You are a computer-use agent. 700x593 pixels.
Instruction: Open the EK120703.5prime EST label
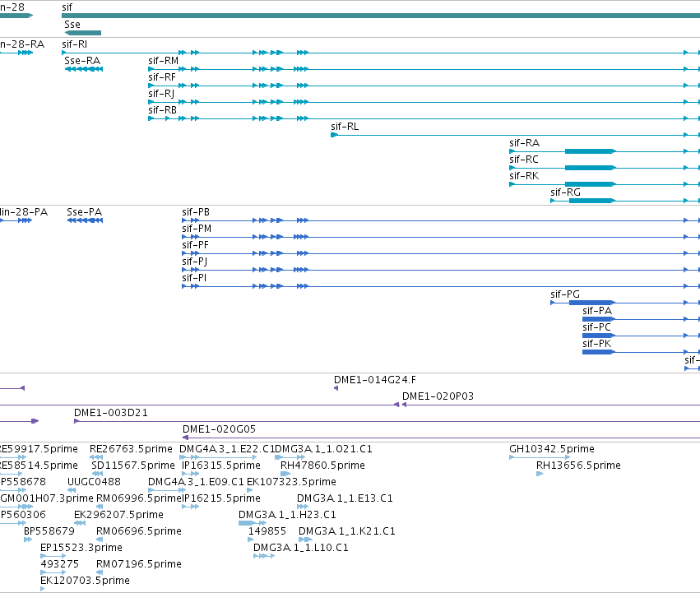pos(85,581)
